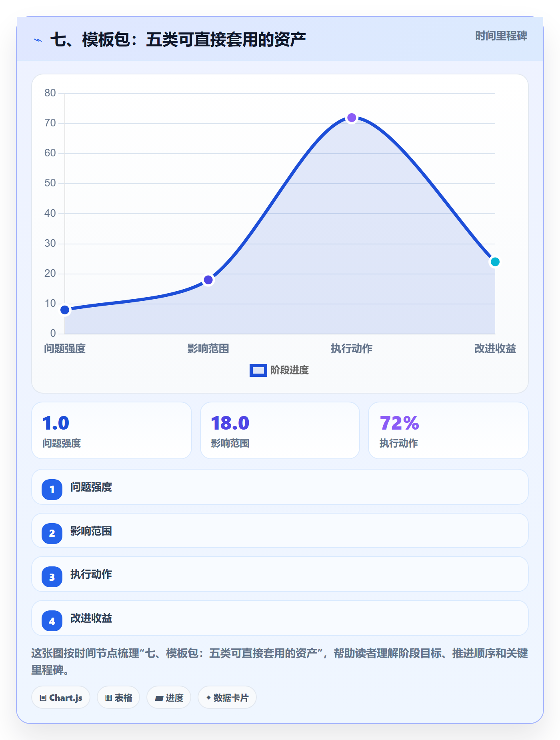Click the 影响范围 x-axis label
The width and height of the screenshot is (560, 740).
click(x=208, y=349)
